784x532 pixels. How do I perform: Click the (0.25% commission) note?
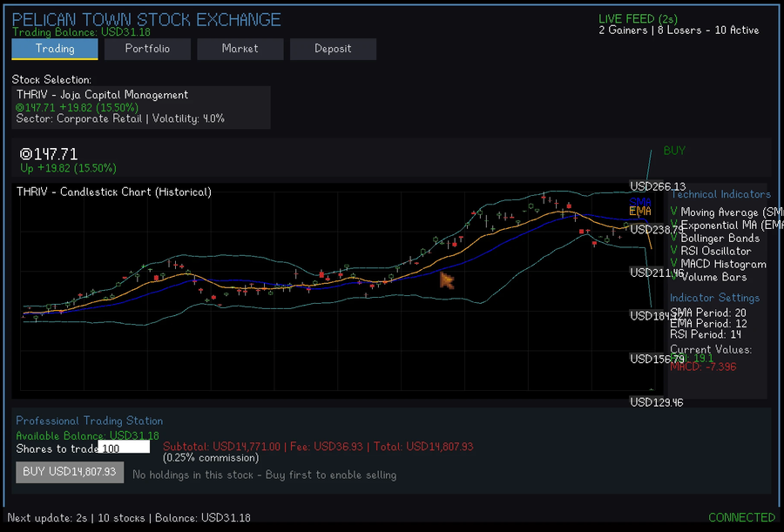coord(211,458)
